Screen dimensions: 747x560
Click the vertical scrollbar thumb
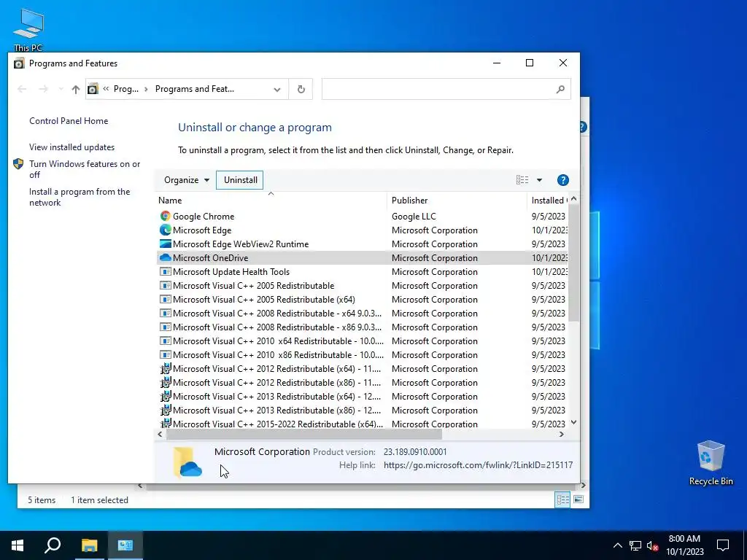[x=573, y=262]
